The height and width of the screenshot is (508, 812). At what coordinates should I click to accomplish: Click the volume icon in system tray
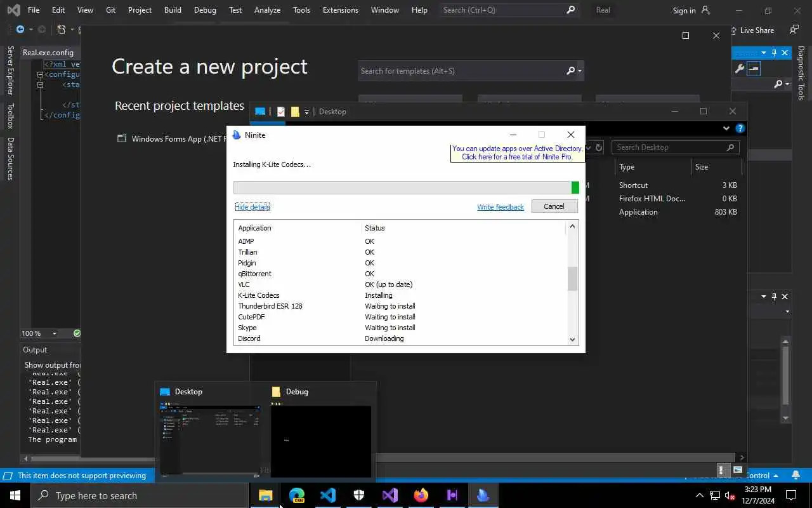pyautogui.click(x=730, y=495)
